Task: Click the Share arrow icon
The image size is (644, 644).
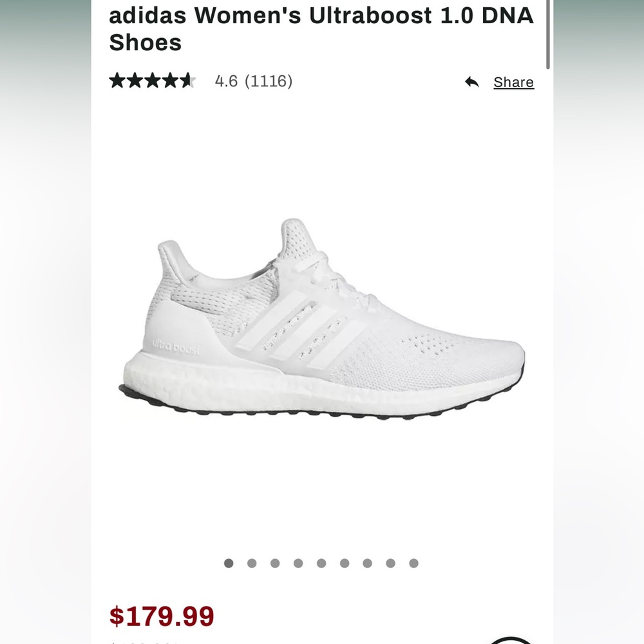Action: click(472, 82)
